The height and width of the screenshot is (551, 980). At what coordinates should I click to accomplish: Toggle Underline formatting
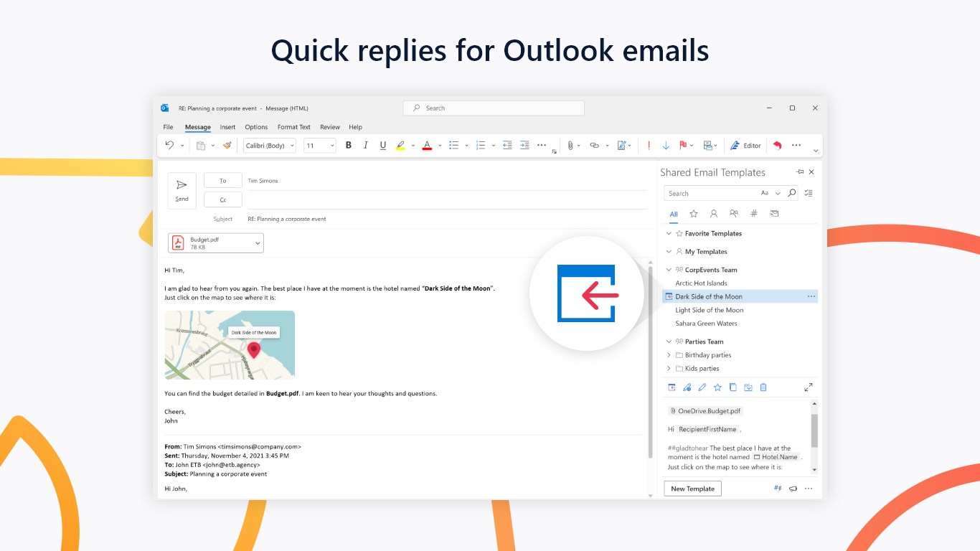(x=383, y=145)
